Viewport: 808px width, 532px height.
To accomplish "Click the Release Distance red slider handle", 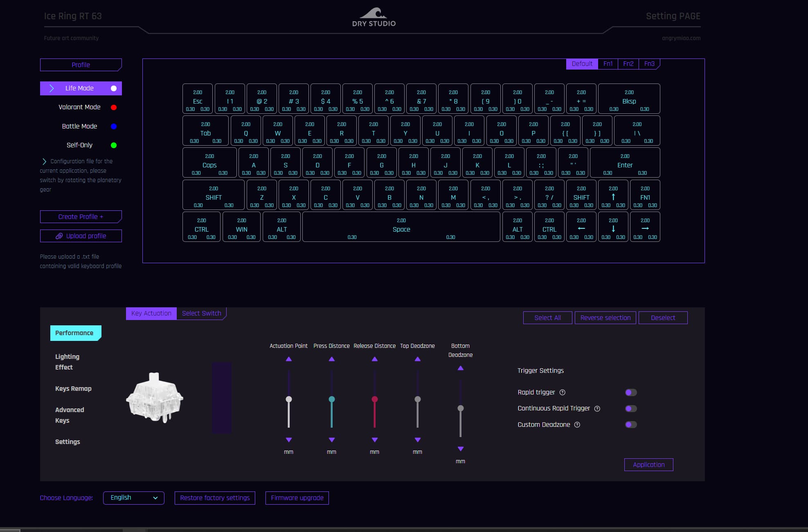I will [x=375, y=399].
